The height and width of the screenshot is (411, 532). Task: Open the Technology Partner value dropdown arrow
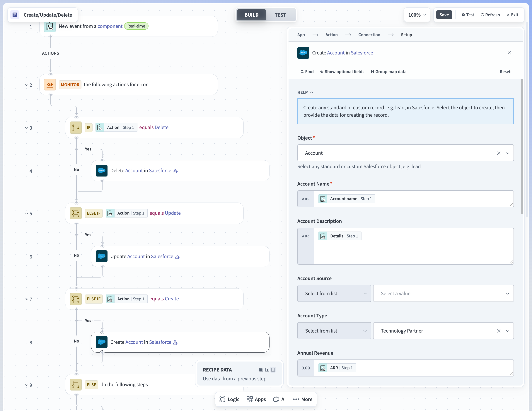click(x=508, y=331)
